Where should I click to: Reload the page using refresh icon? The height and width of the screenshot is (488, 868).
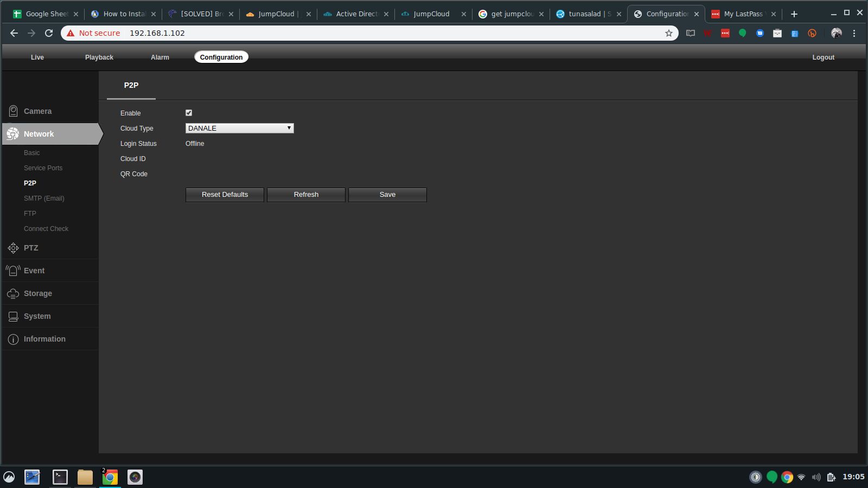pos(49,33)
